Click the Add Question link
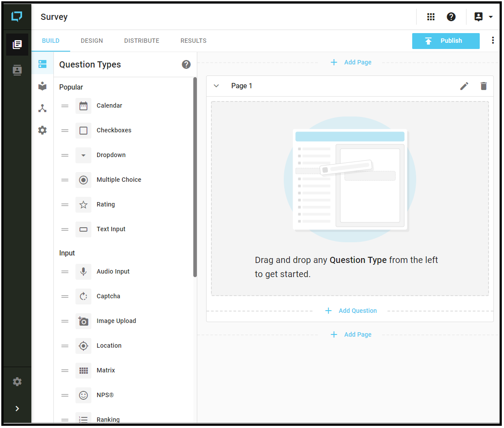504x428 pixels. click(x=351, y=311)
